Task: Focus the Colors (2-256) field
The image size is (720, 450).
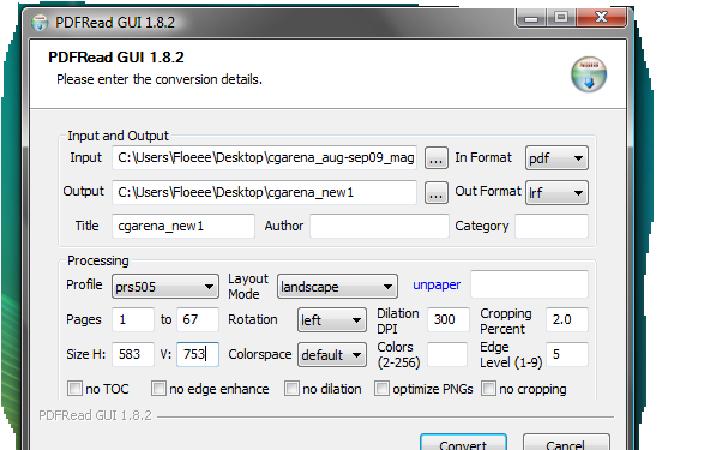Action: coord(447,354)
